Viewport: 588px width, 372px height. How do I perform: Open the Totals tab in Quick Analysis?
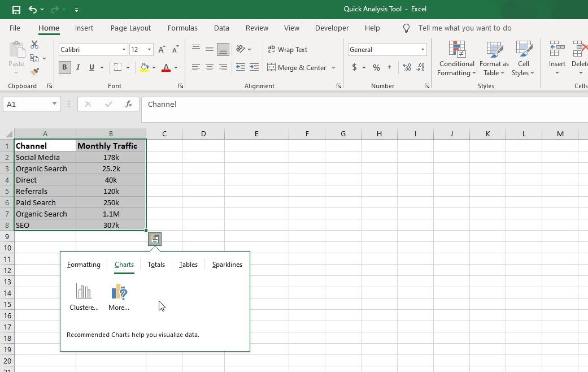156,264
